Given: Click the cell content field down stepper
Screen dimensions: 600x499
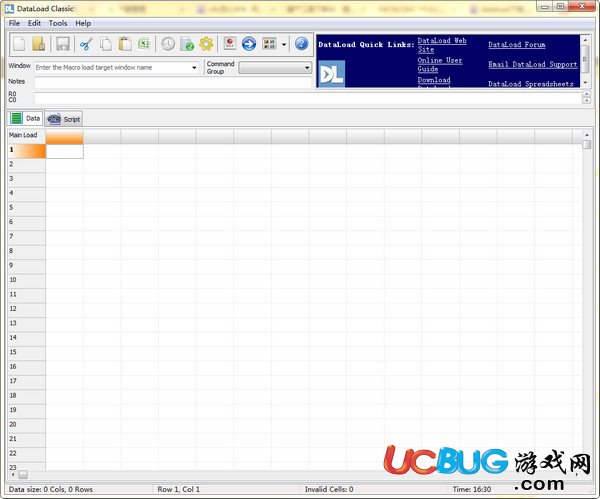Looking at the screenshot, I should [586, 101].
